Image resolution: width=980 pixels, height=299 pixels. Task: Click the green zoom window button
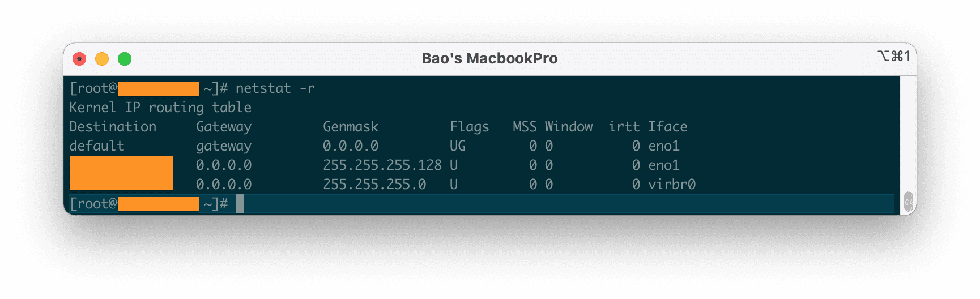pyautogui.click(x=125, y=59)
